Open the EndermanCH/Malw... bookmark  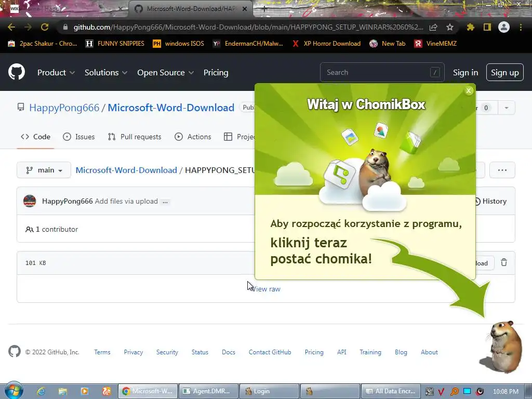point(248,44)
